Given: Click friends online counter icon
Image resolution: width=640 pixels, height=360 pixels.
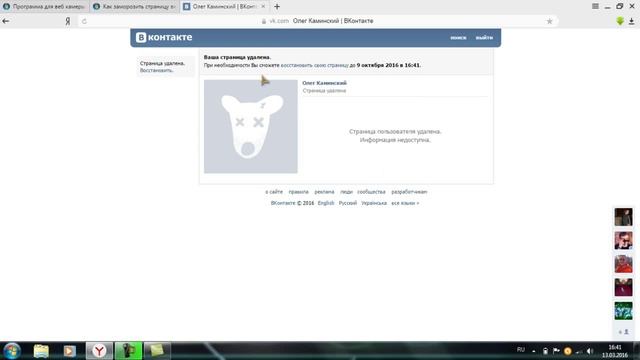Looking at the screenshot, I should (624, 332).
